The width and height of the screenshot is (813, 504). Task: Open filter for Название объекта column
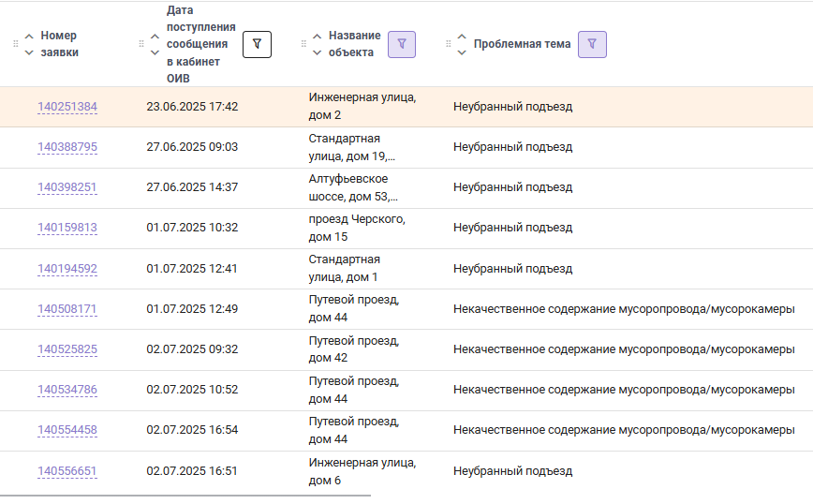pyautogui.click(x=402, y=44)
